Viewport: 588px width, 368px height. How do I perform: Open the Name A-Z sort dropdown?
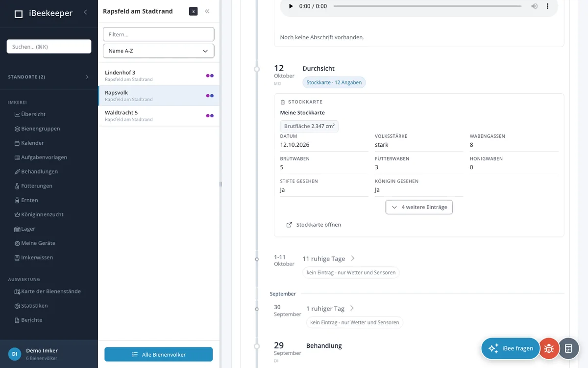(158, 51)
